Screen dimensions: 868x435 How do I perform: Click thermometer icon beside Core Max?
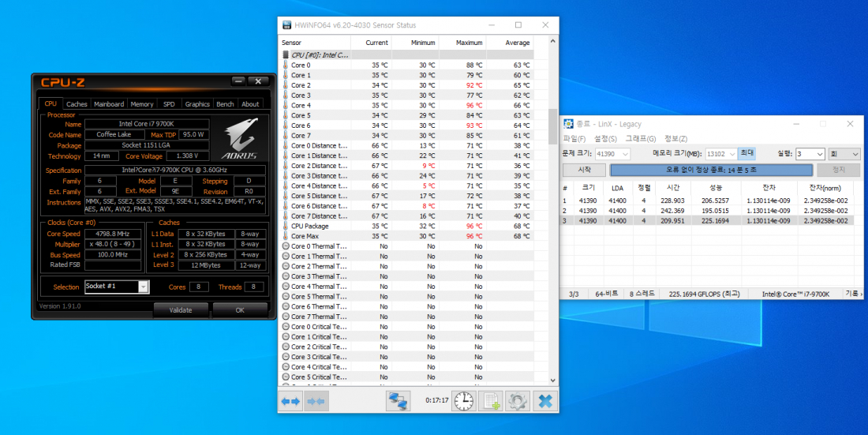tap(286, 236)
